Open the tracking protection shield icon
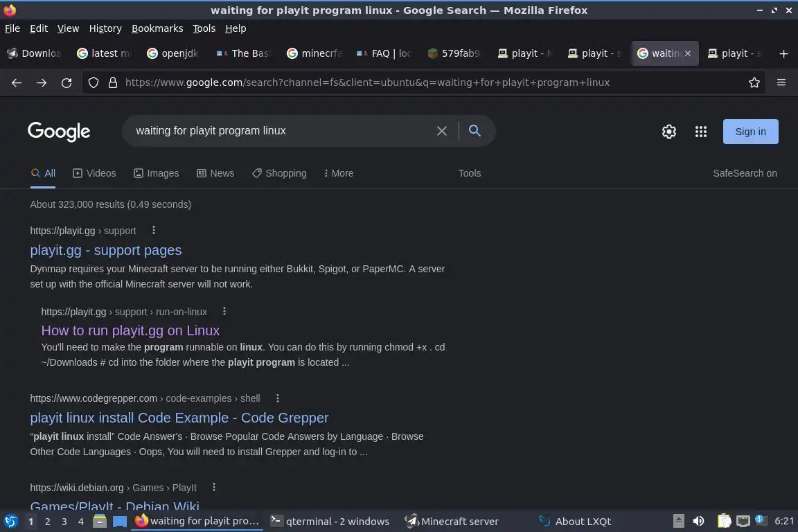Image resolution: width=798 pixels, height=532 pixels. coord(93,82)
